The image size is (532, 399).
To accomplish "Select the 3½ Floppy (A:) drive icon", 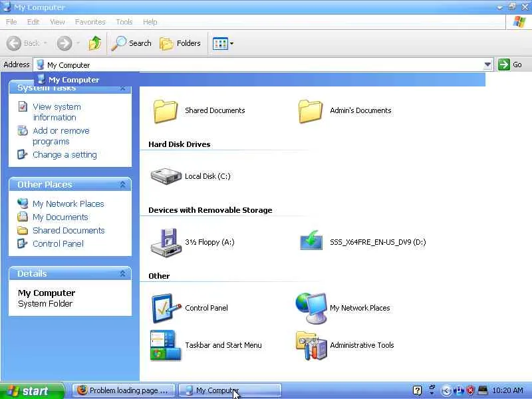I will point(166,243).
